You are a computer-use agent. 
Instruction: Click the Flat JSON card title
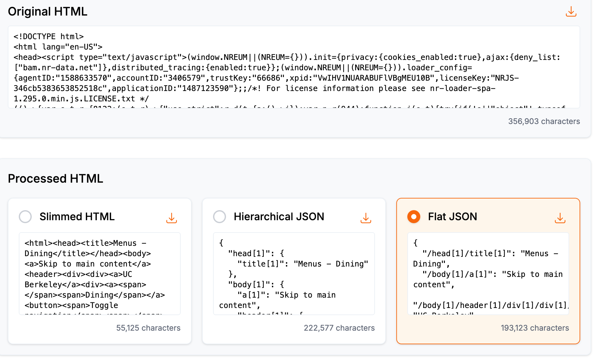click(452, 217)
